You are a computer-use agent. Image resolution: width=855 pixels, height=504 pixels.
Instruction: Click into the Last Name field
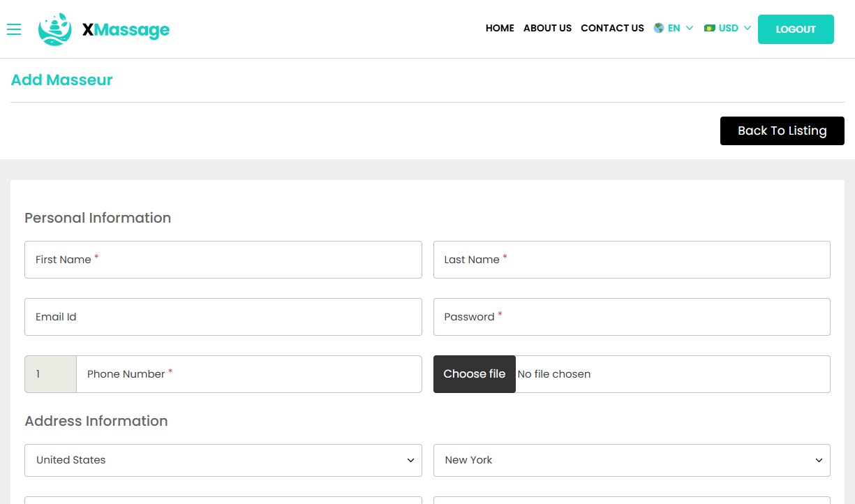631,260
